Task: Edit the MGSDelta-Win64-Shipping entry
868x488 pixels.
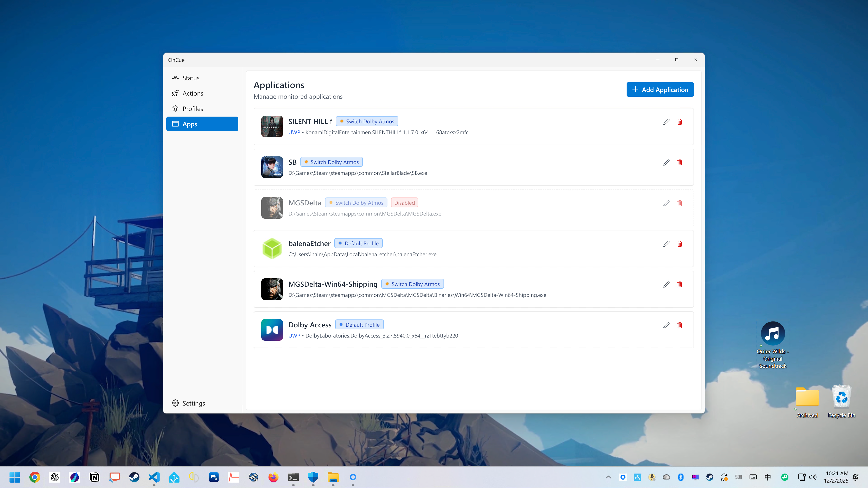Action: pyautogui.click(x=666, y=285)
